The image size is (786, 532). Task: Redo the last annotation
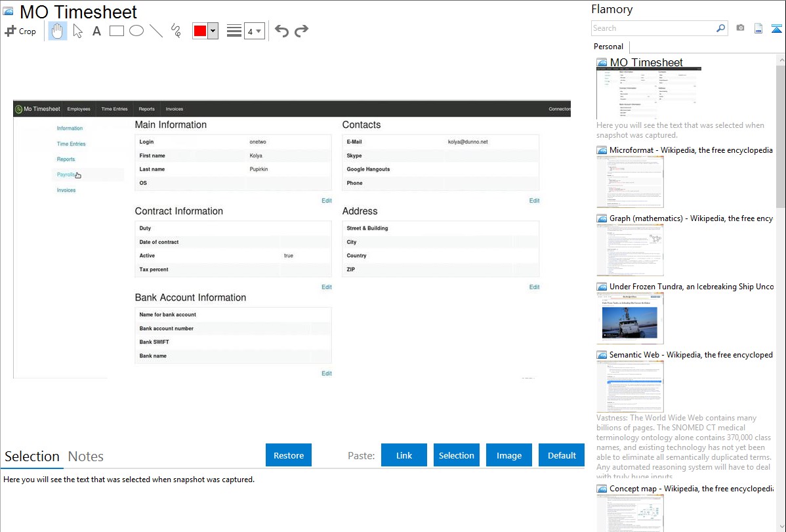302,31
